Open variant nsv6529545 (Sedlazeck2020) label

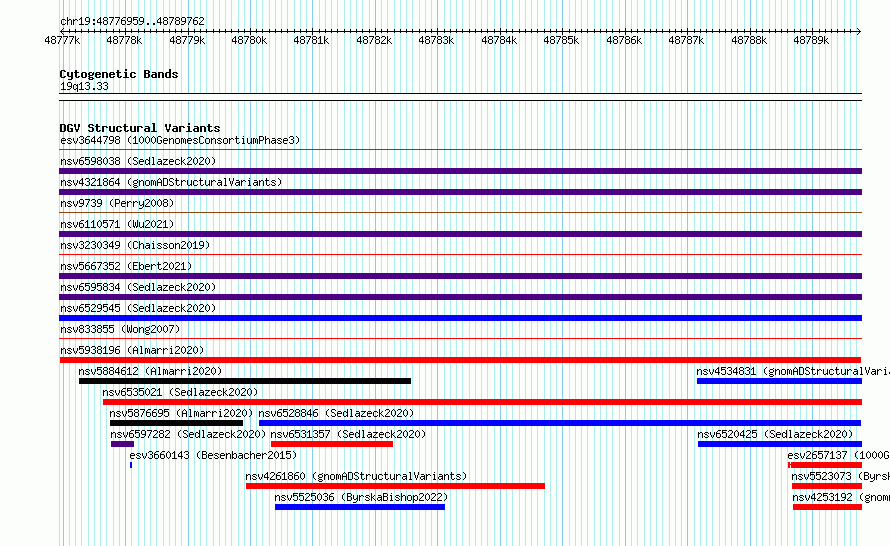pyautogui.click(x=138, y=308)
